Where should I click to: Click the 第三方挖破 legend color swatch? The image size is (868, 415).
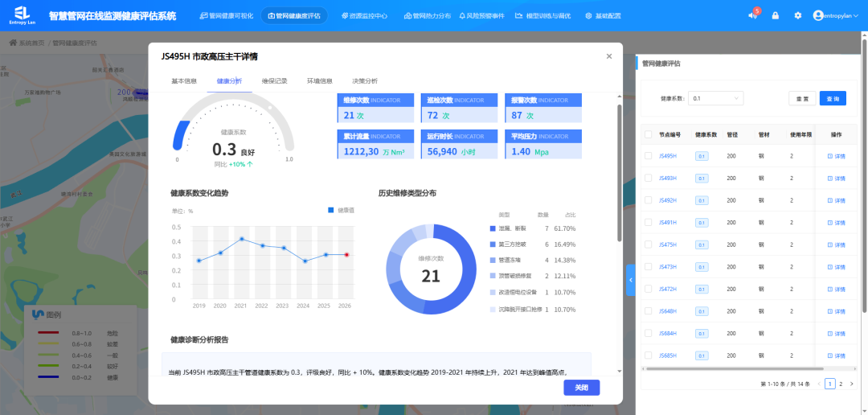tap(493, 244)
